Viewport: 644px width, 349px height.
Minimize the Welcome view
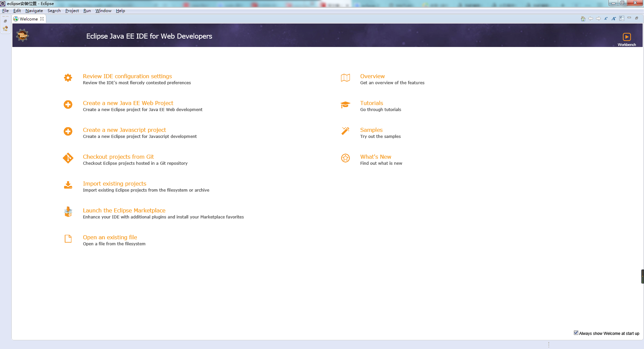629,18
